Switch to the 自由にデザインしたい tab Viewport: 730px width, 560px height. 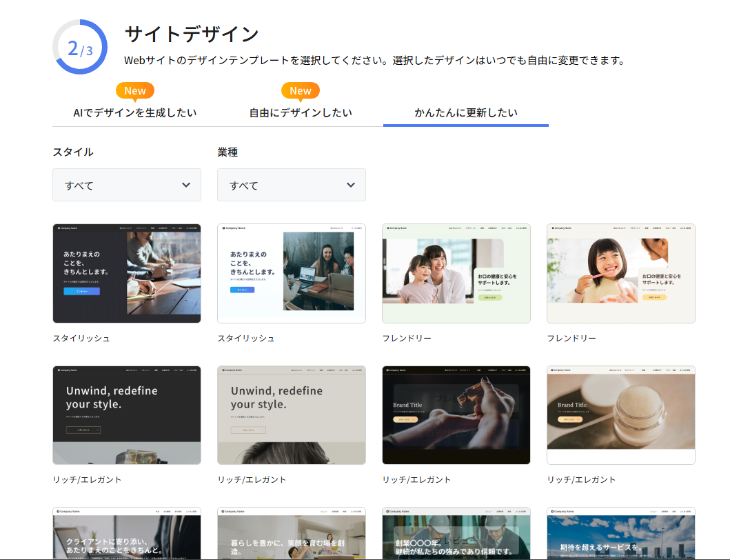pyautogui.click(x=301, y=112)
